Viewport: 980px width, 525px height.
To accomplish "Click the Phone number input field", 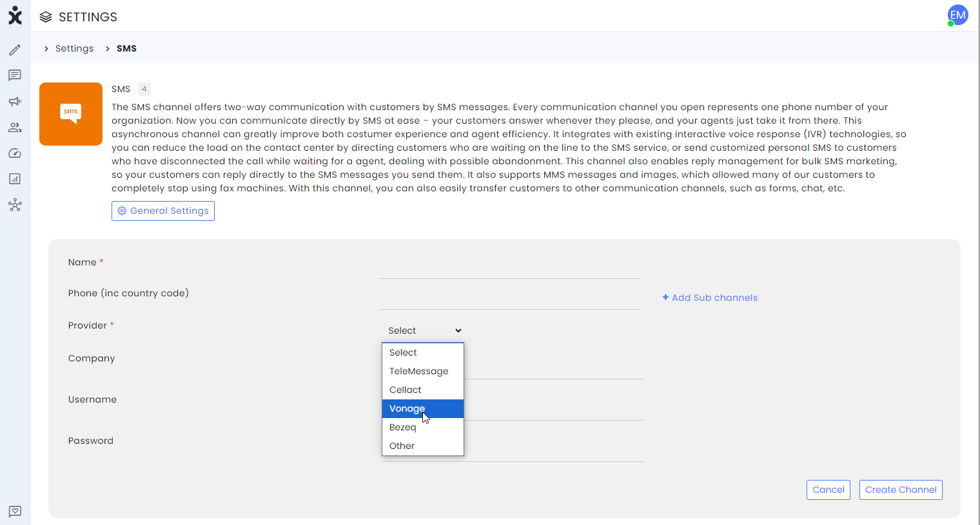I will (x=509, y=299).
